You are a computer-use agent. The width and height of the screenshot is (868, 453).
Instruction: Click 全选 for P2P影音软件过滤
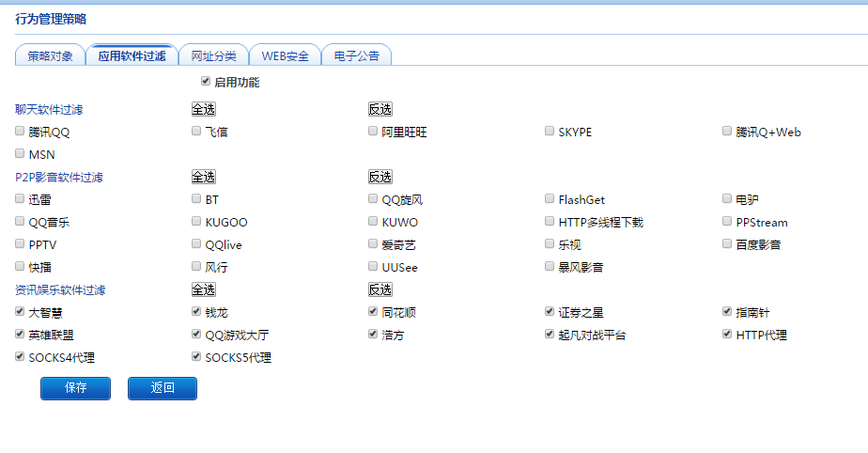(203, 177)
